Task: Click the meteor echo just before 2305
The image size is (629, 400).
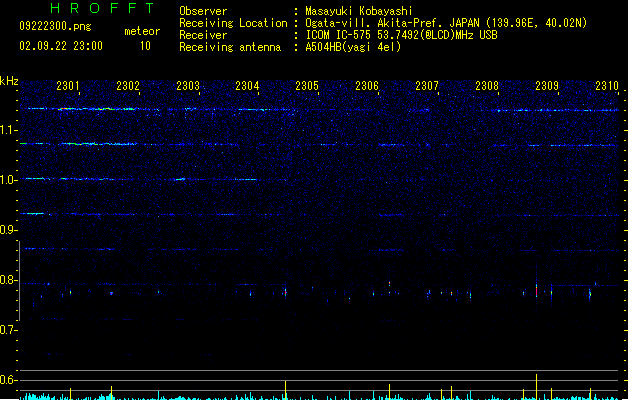Action: pos(286,292)
